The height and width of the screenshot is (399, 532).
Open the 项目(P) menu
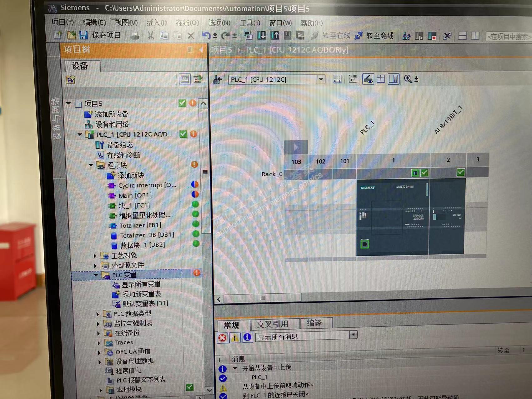click(63, 22)
